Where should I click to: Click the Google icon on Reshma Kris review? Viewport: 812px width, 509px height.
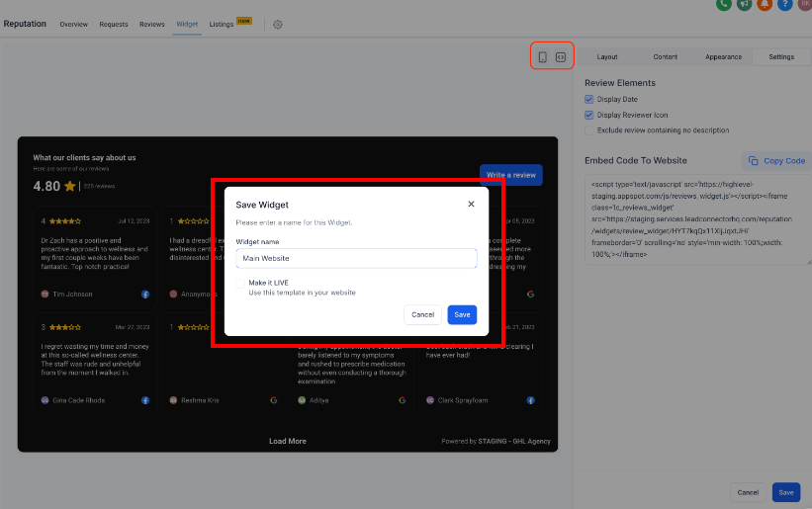pyautogui.click(x=274, y=400)
